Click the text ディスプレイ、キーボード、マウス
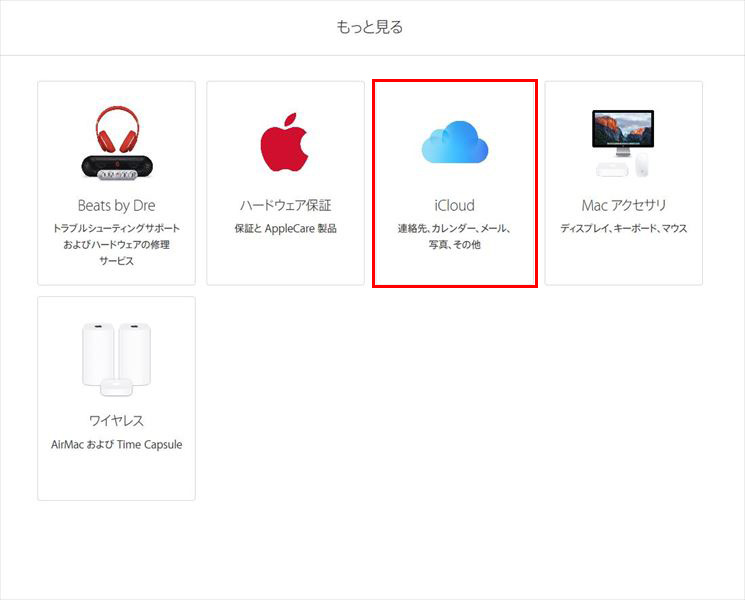 pos(624,229)
